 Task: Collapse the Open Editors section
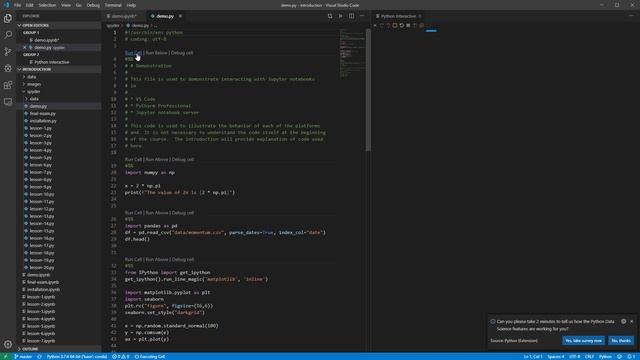[x=59, y=25]
